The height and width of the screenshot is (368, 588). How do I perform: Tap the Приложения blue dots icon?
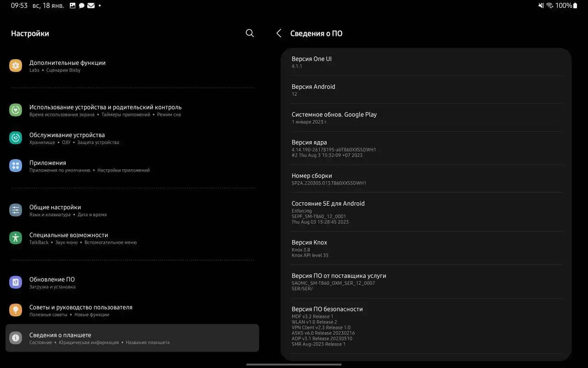pos(16,166)
